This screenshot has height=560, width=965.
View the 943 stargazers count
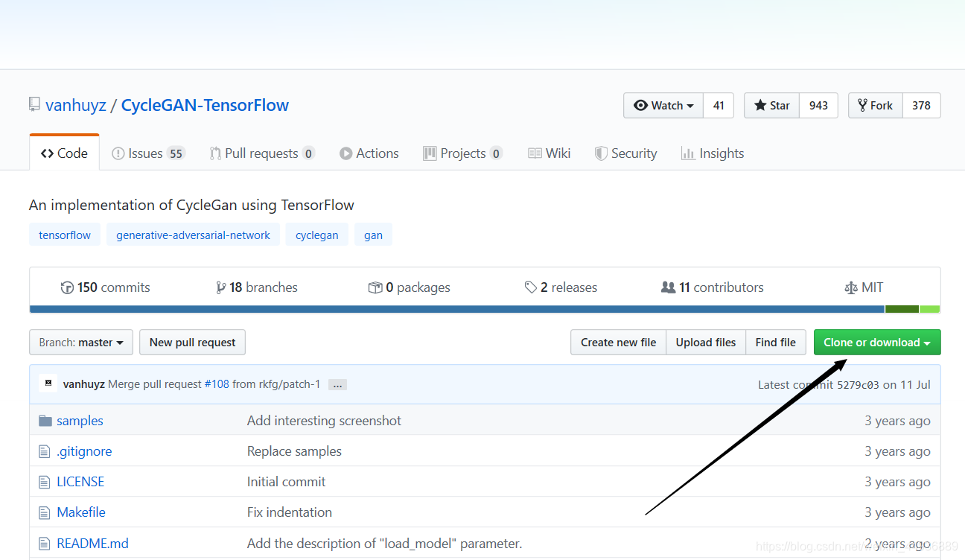click(x=819, y=106)
